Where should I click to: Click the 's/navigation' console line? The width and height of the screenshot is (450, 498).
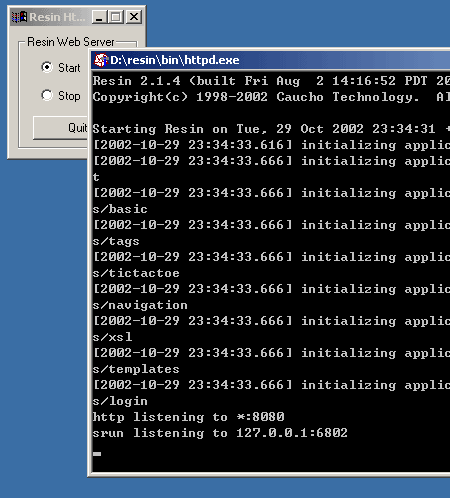tap(140, 305)
